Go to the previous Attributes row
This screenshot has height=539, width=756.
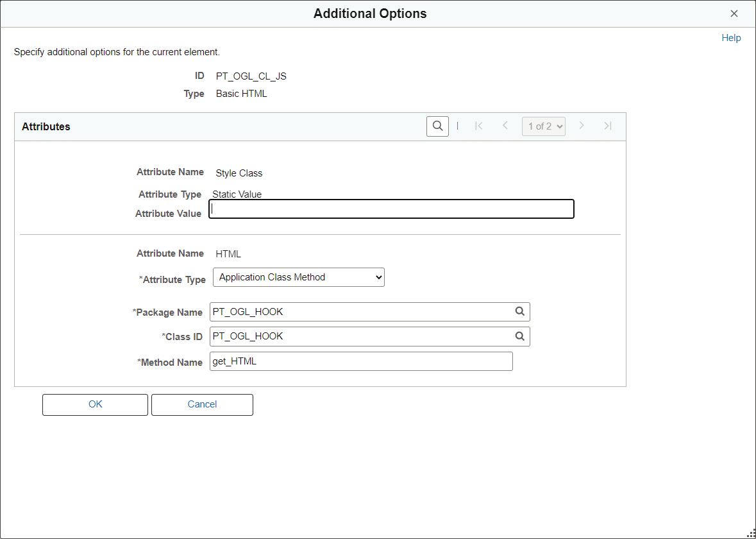click(505, 126)
